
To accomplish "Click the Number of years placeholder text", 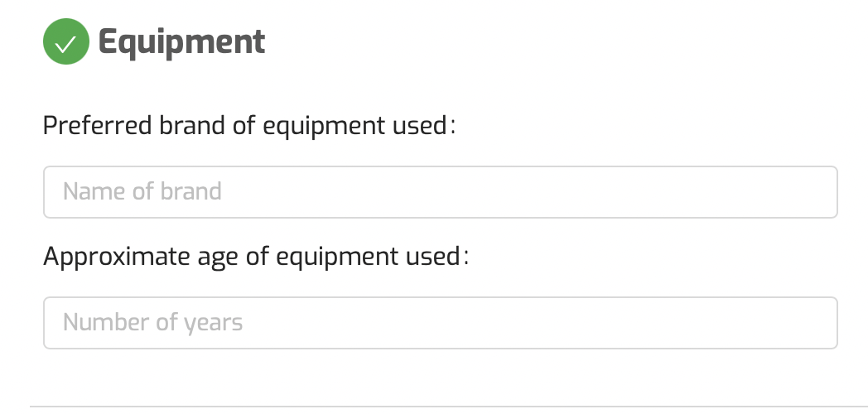I will tap(152, 323).
